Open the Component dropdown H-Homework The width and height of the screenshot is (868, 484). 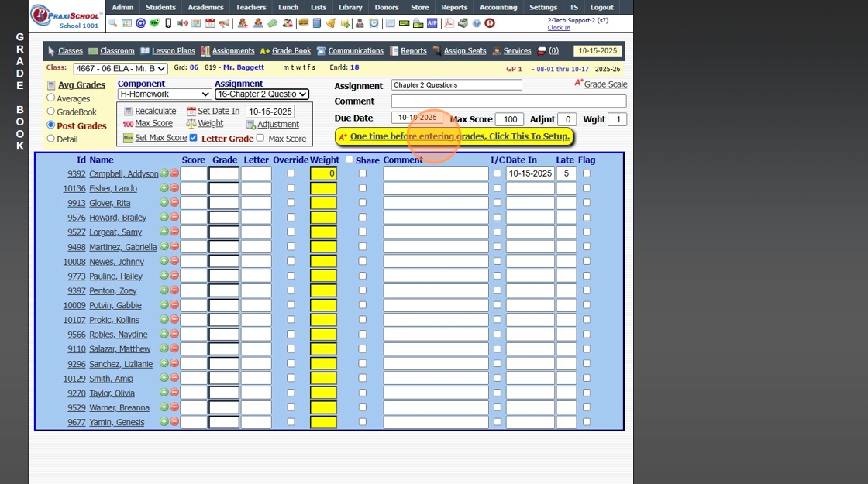point(164,94)
